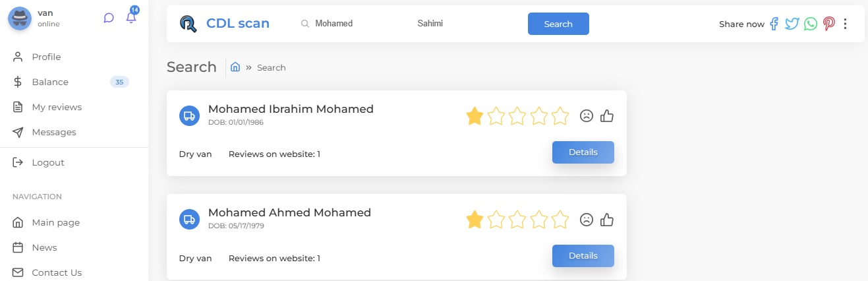
Task: Click sad face for Mohamed Ahmed Mohamed
Action: (586, 220)
